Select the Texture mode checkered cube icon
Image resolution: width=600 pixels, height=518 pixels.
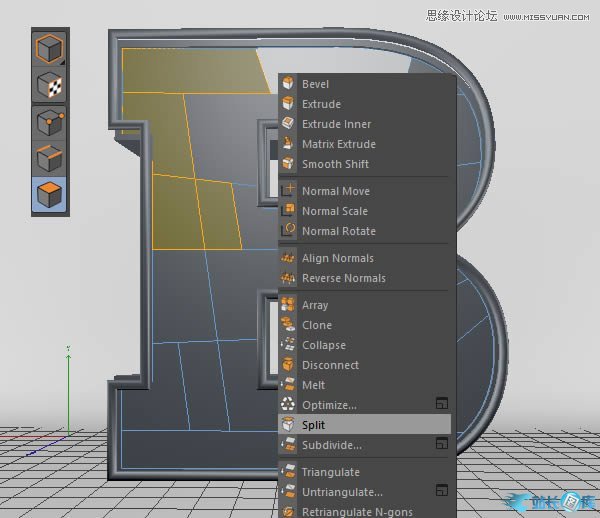click(50, 86)
